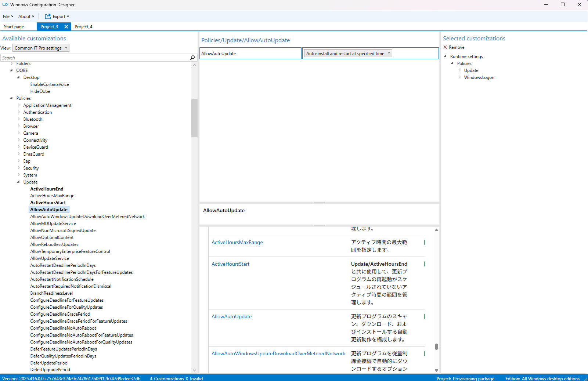Open the About menu
Viewport: 588px width, 381px height.
point(26,17)
